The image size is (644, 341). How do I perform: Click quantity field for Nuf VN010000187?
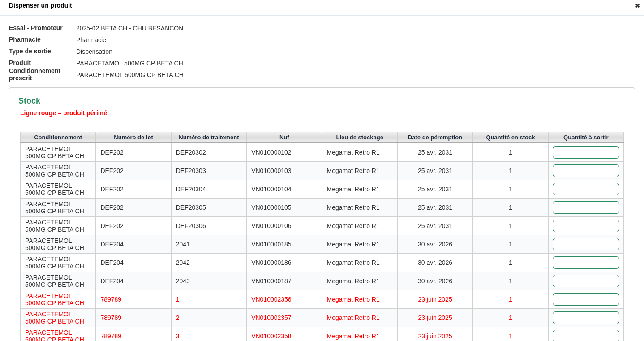[x=586, y=281]
